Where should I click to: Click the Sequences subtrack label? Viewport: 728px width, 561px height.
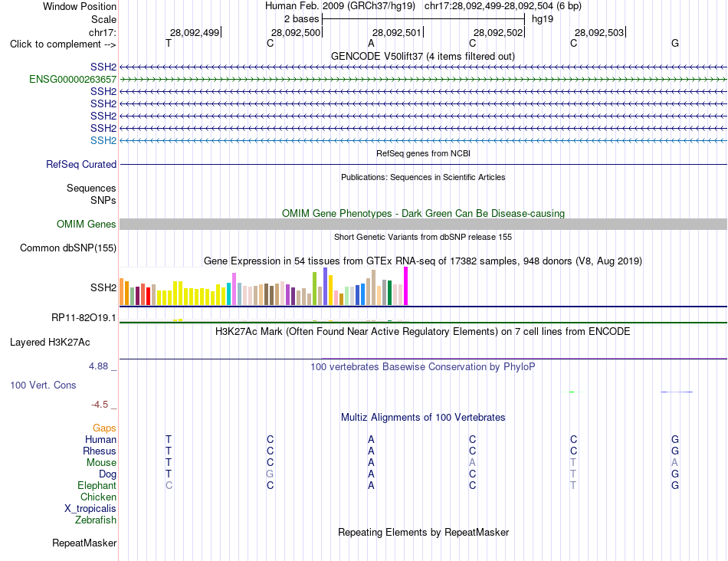point(91,188)
